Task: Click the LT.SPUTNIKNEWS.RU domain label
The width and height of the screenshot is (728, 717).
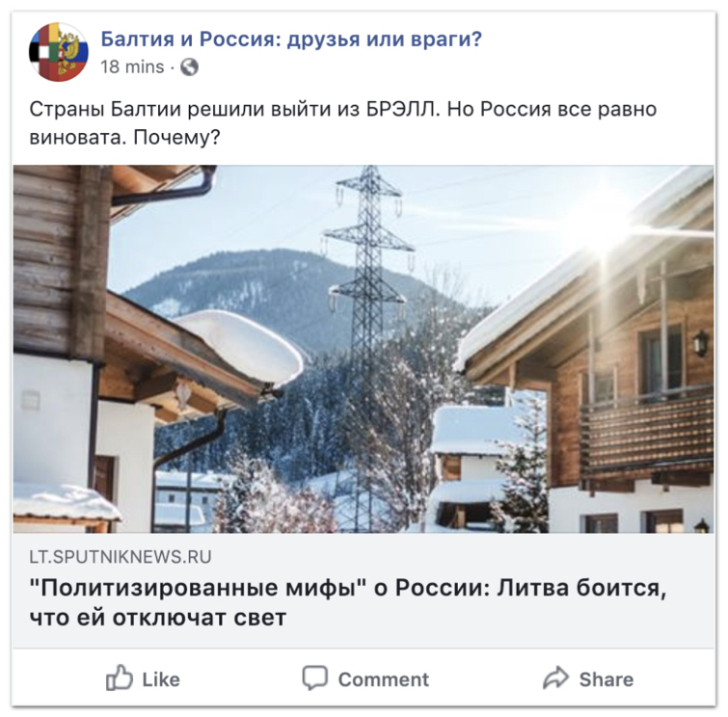Action: point(121,557)
